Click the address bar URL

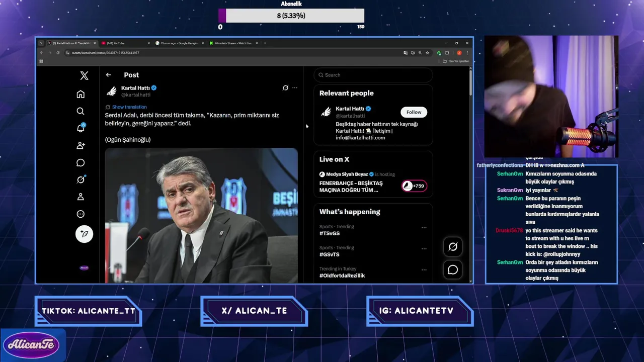[106, 53]
